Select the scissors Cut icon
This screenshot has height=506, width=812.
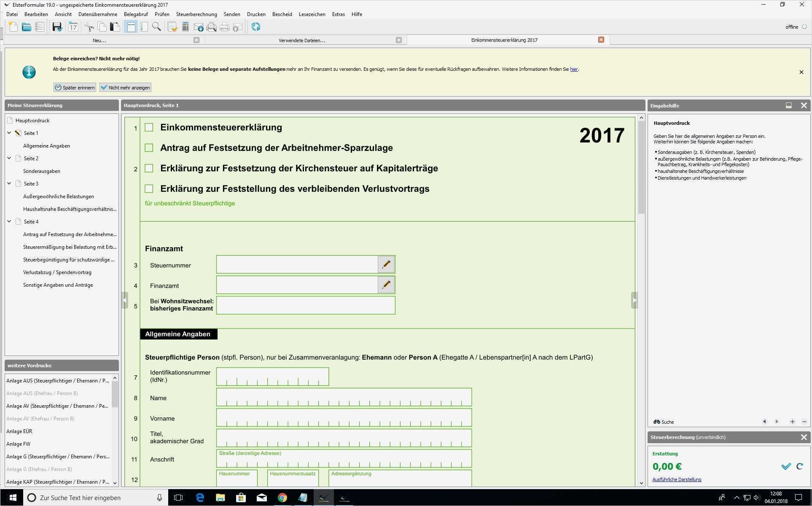[89, 27]
